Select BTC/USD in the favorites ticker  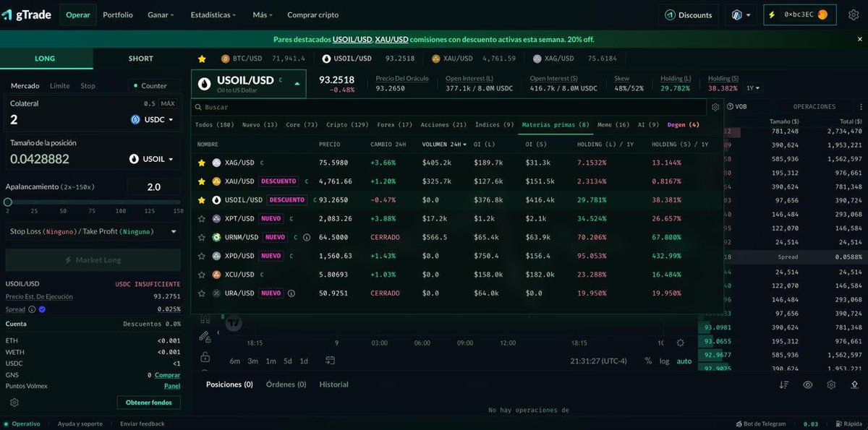263,59
